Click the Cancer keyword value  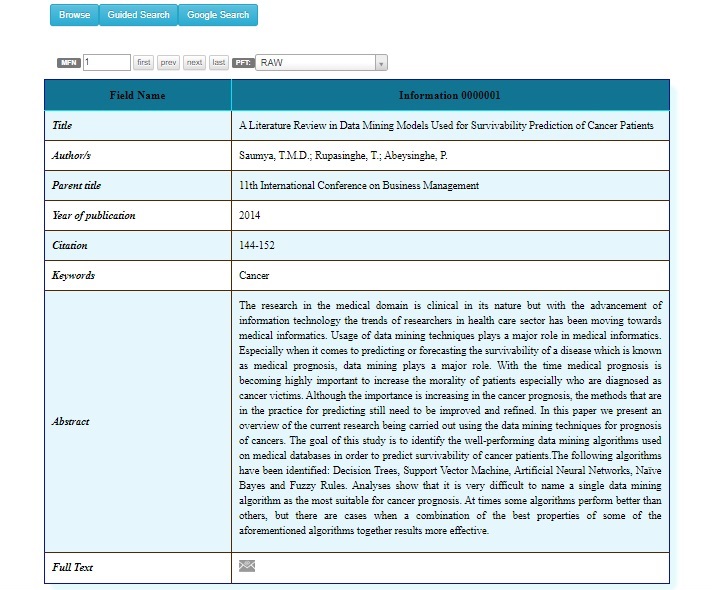click(254, 275)
